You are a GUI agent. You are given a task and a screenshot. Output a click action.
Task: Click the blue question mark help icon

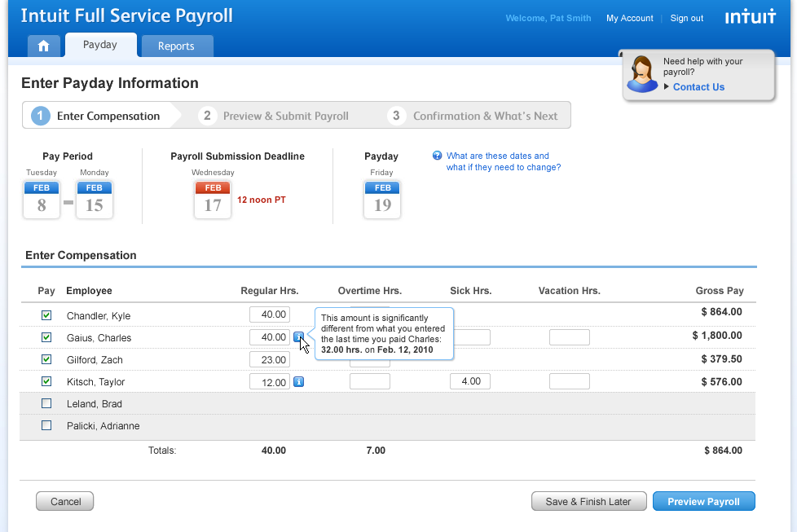pyautogui.click(x=438, y=156)
